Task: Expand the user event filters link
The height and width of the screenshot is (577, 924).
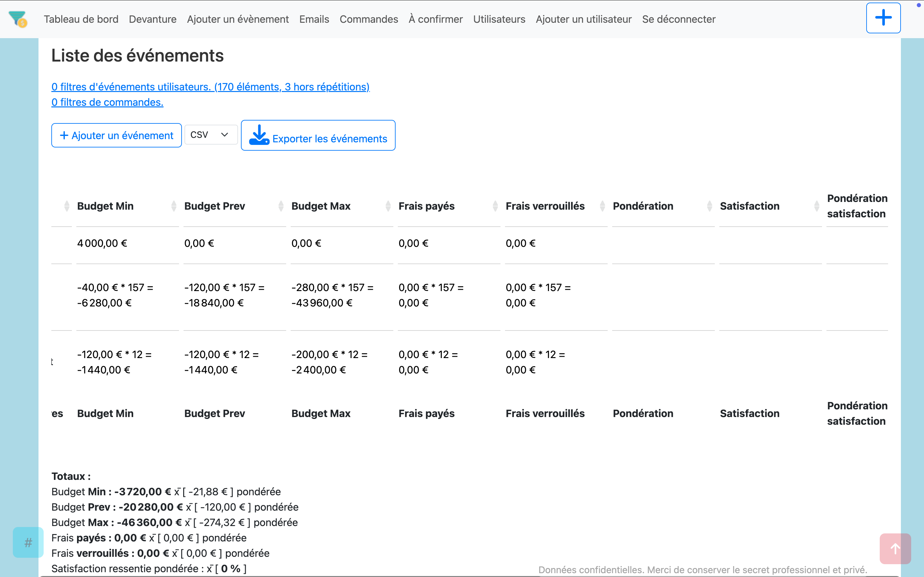Action: (210, 87)
